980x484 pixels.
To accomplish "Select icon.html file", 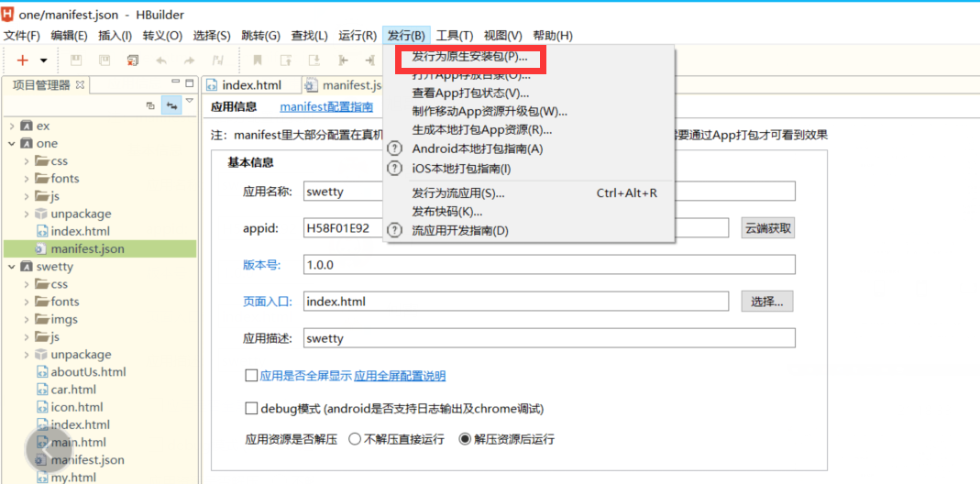I will pyautogui.click(x=77, y=407).
